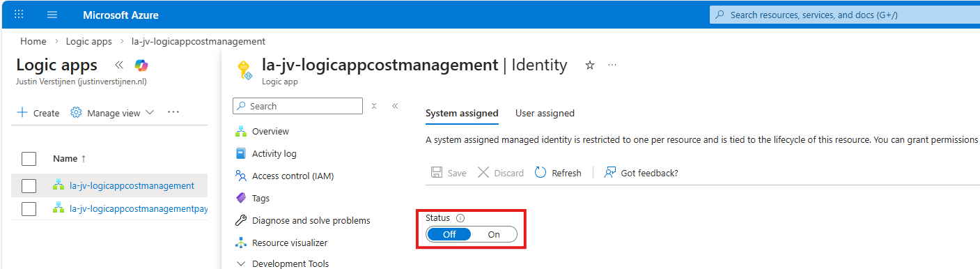Open Resource visualizer
Image resolution: width=980 pixels, height=269 pixels.
coord(290,243)
